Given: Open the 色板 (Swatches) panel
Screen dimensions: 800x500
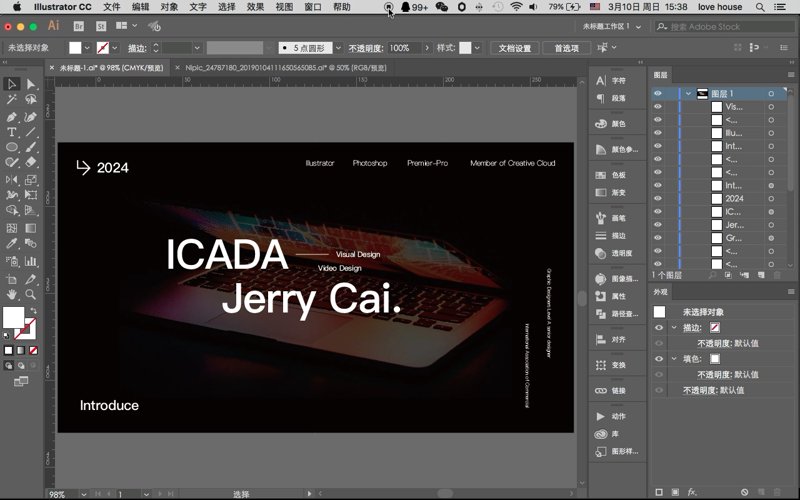Looking at the screenshot, I should (611, 175).
